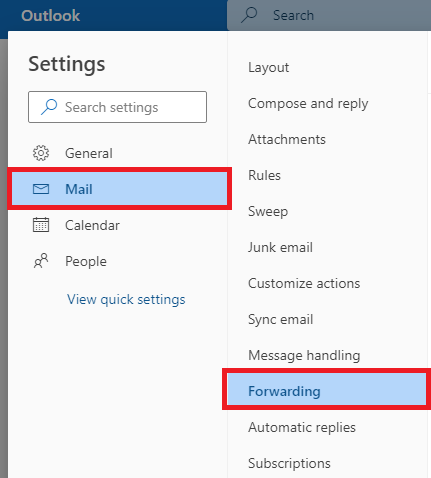This screenshot has width=431, height=478.
Task: Click the Outlook brand title
Action: coord(50,15)
